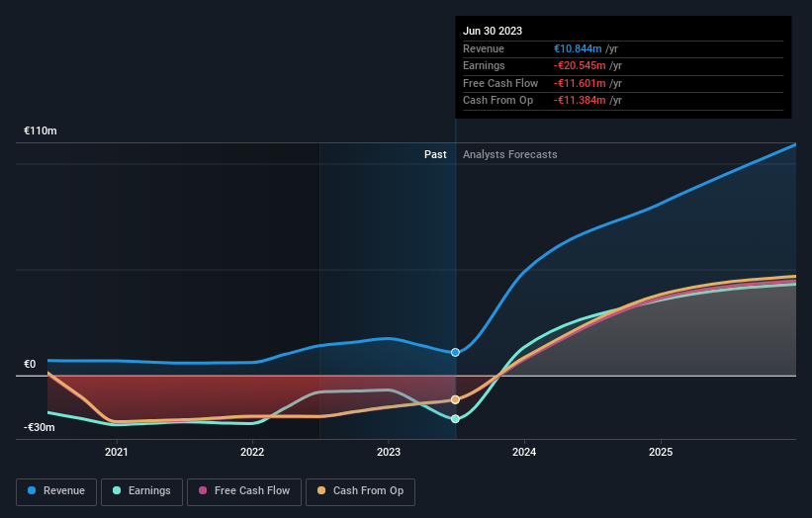The width and height of the screenshot is (812, 518).
Task: Click the €110m y-axis label
Action: click(40, 130)
